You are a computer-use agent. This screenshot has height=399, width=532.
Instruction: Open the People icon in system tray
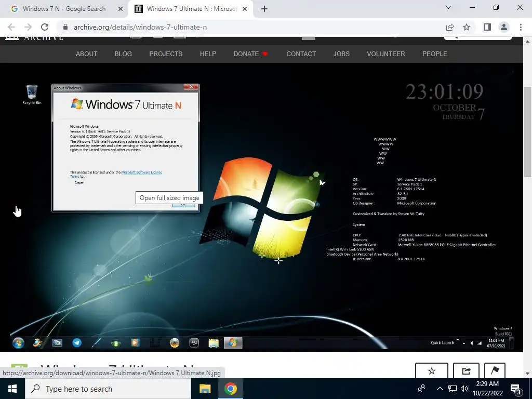pyautogui.click(x=421, y=389)
